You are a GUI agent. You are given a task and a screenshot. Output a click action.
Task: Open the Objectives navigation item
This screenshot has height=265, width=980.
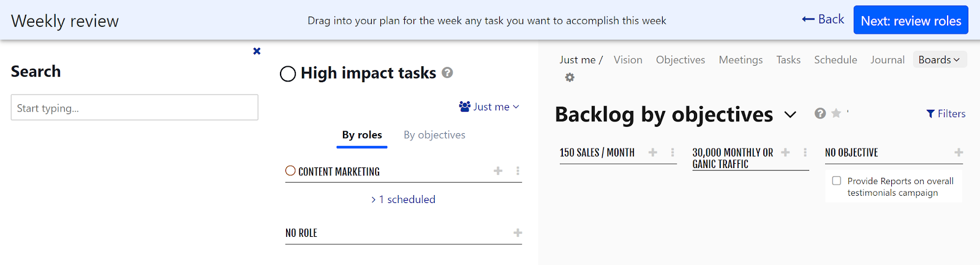(x=680, y=60)
